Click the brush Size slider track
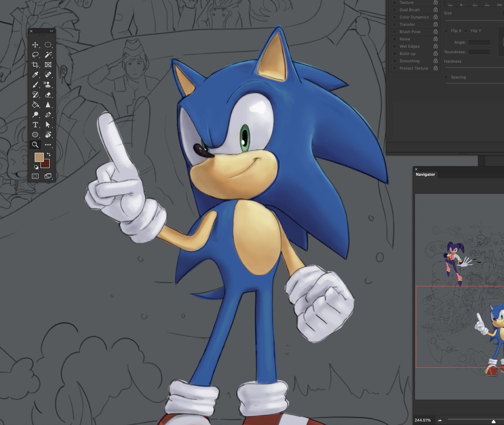Screen dimensions: 504x425 (x=475, y=21)
